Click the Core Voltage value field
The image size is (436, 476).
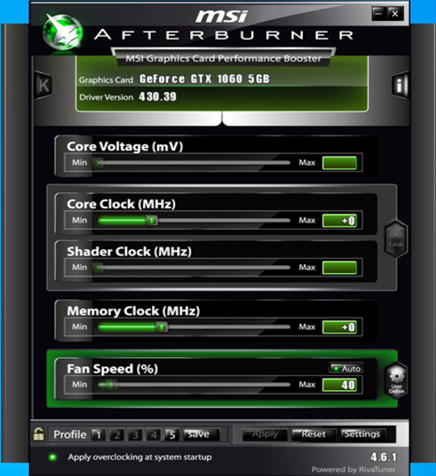pyautogui.click(x=339, y=163)
